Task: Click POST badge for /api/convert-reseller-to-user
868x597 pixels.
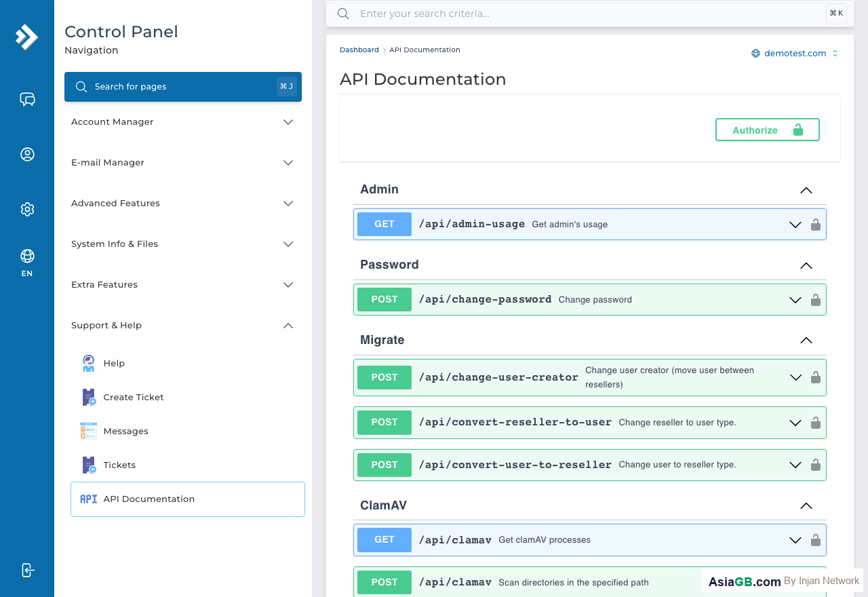Action: point(384,423)
